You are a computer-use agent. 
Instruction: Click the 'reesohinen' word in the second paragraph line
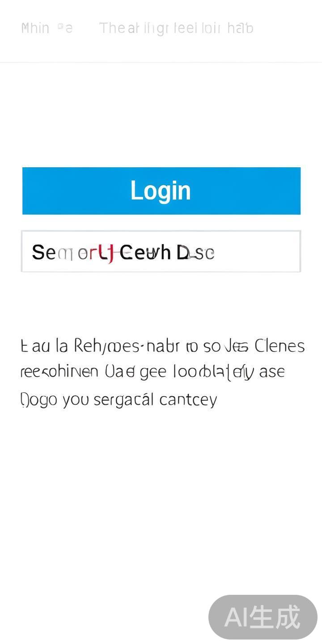coord(59,372)
